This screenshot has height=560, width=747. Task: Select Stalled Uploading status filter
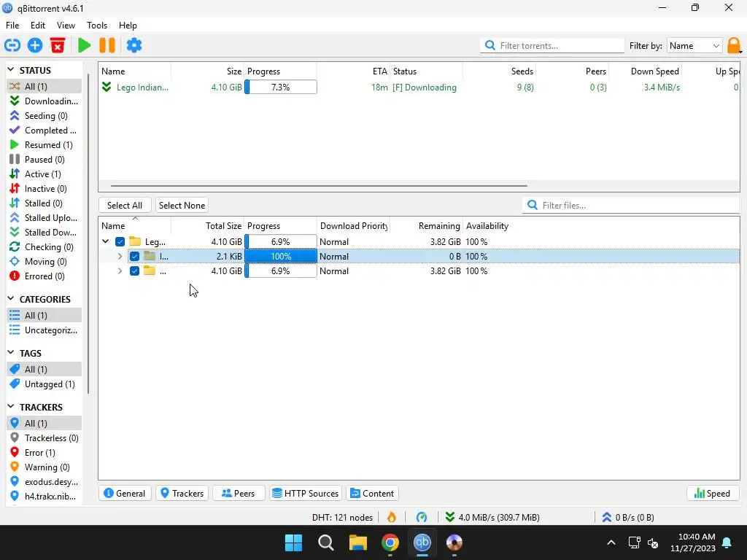click(44, 218)
